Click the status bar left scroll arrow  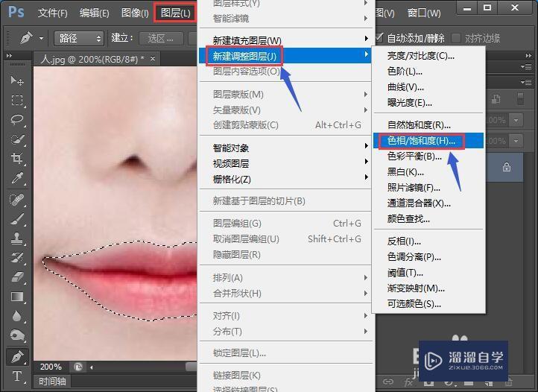tap(91, 367)
